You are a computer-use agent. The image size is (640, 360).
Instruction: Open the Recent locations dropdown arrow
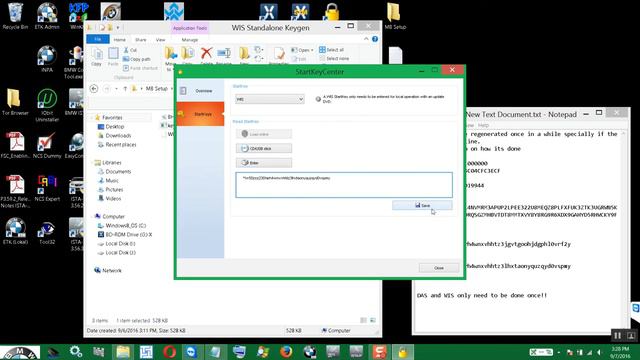pos(116,89)
